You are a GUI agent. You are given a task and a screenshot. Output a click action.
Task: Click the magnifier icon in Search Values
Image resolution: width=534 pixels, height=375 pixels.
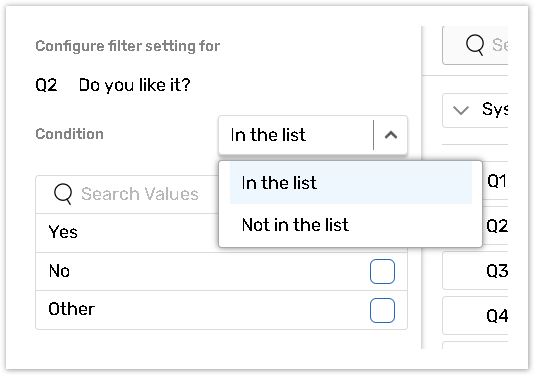(63, 194)
